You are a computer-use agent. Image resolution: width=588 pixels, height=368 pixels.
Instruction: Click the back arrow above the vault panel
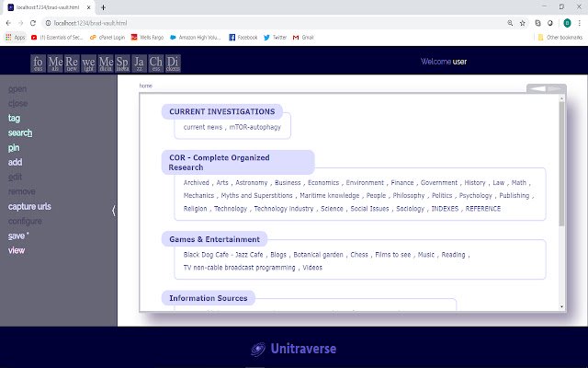pyautogui.click(x=537, y=88)
